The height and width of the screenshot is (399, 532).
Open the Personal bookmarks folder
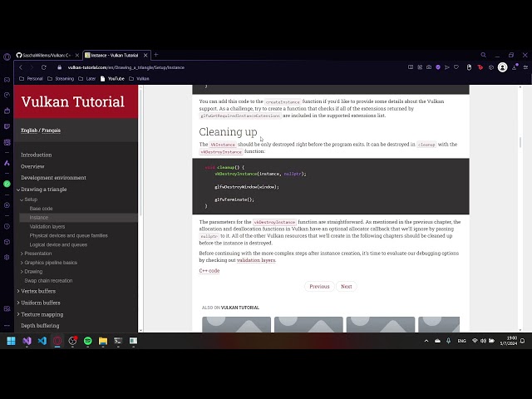coord(32,79)
